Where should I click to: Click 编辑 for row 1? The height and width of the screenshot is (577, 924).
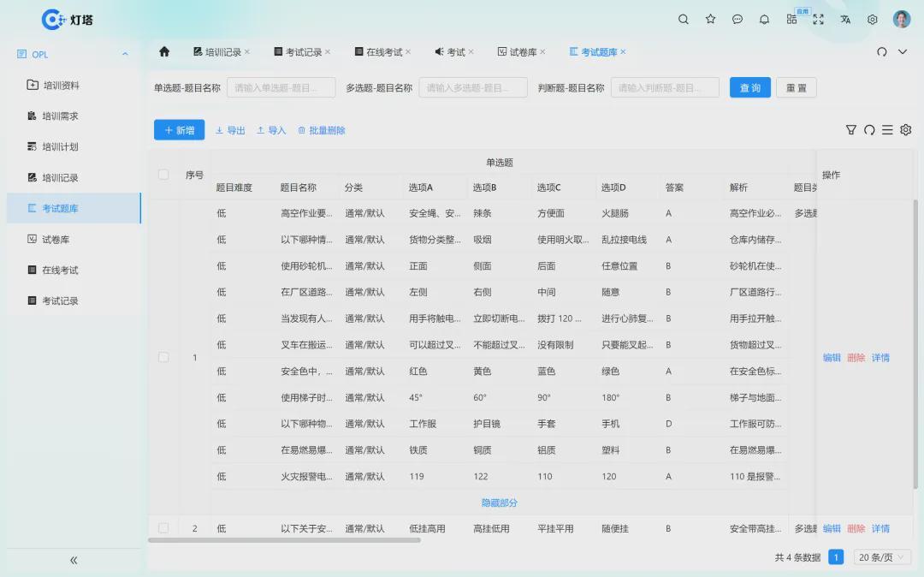tap(832, 358)
